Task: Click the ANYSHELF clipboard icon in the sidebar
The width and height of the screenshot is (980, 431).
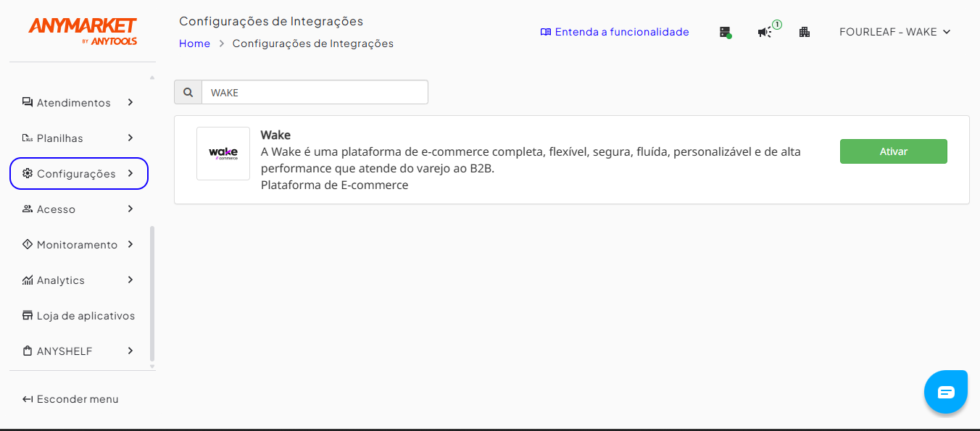Action: click(x=28, y=351)
